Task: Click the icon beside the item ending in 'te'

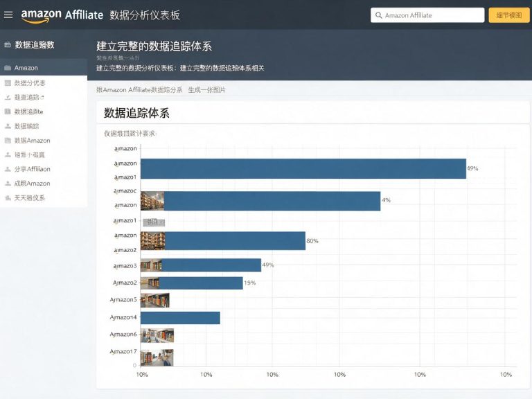Action: [x=8, y=112]
